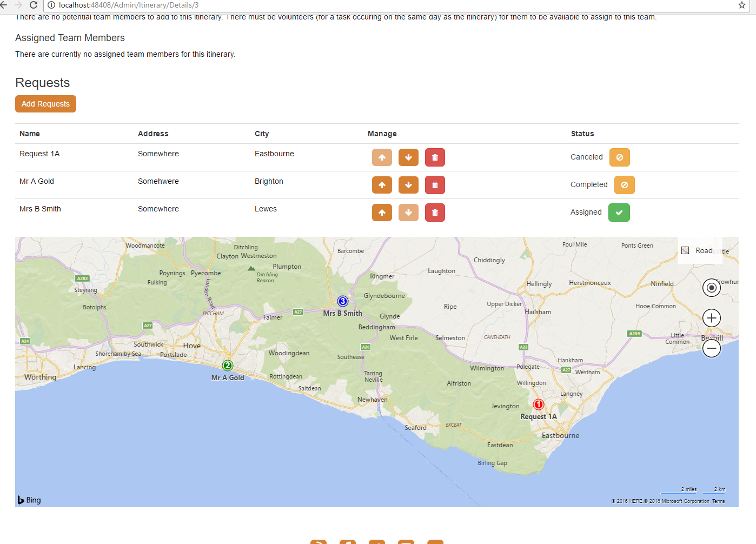Open the Bing Maps Terms link
Viewport: 756px width, 544px height.
[x=718, y=501]
